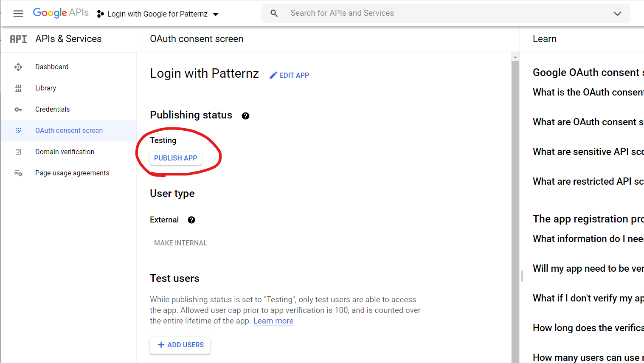Viewport: 644px width, 363px height.
Task: Click the search magnifier icon
Action: point(274,14)
